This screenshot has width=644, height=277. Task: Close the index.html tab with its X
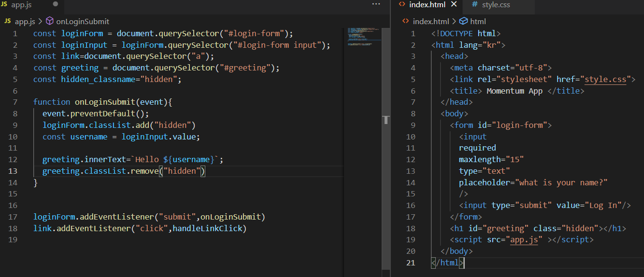coord(454,4)
